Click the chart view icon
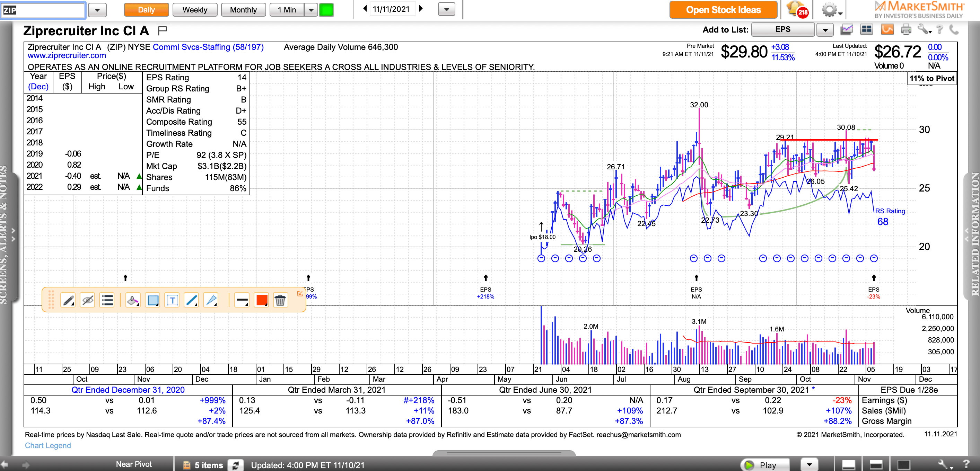Image resolution: width=980 pixels, height=471 pixels. pos(847,29)
